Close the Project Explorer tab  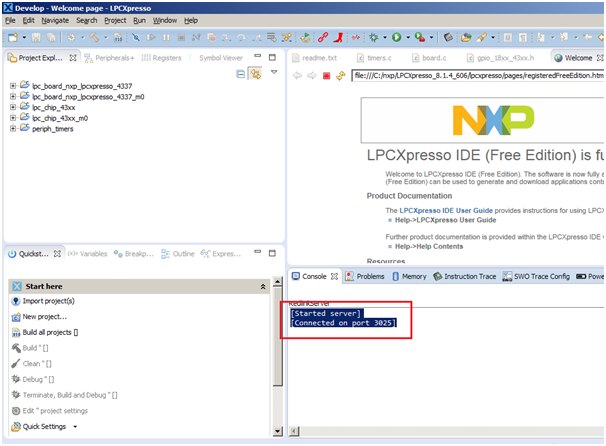pyautogui.click(x=73, y=58)
